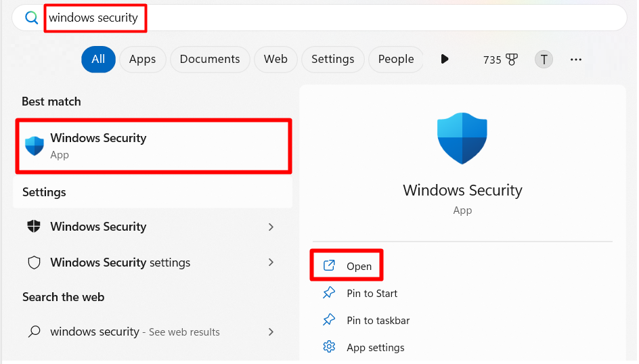Viewport: 639px width, 364px height.
Task: Click the play arrow to show more filters
Action: coord(445,59)
